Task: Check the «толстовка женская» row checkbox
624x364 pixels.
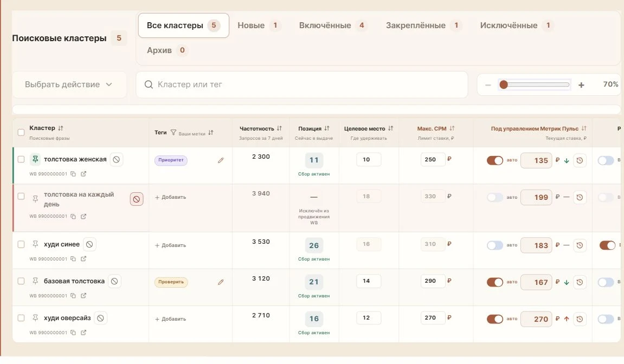Action: click(x=21, y=159)
